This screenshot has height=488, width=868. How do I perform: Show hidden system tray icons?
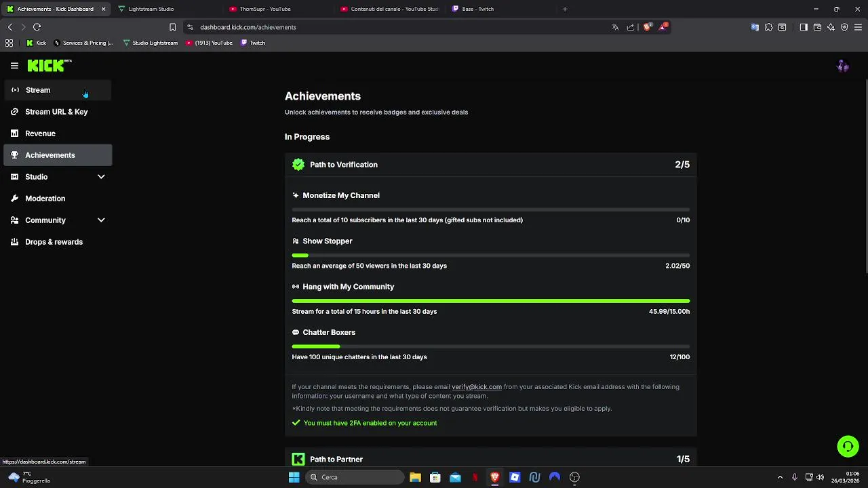tap(780, 477)
